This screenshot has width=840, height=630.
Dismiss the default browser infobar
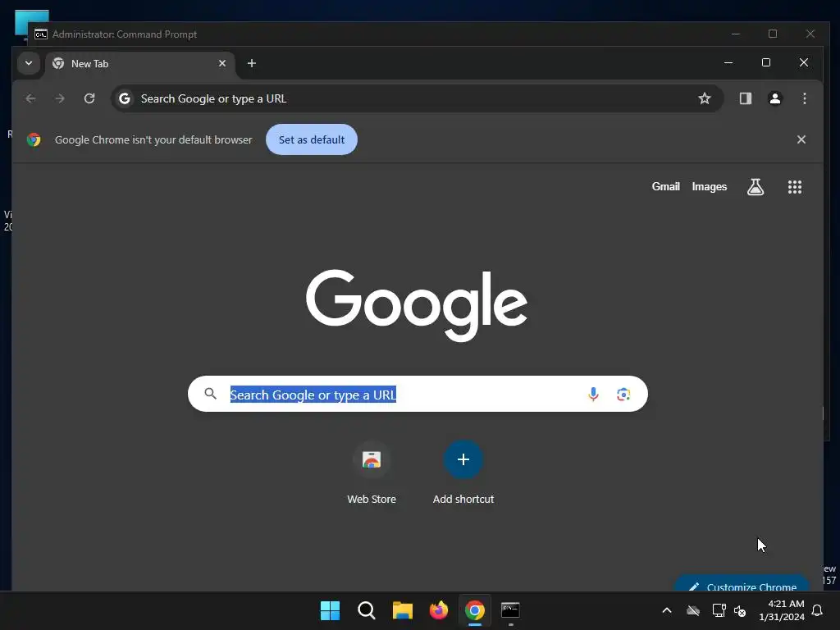point(801,139)
